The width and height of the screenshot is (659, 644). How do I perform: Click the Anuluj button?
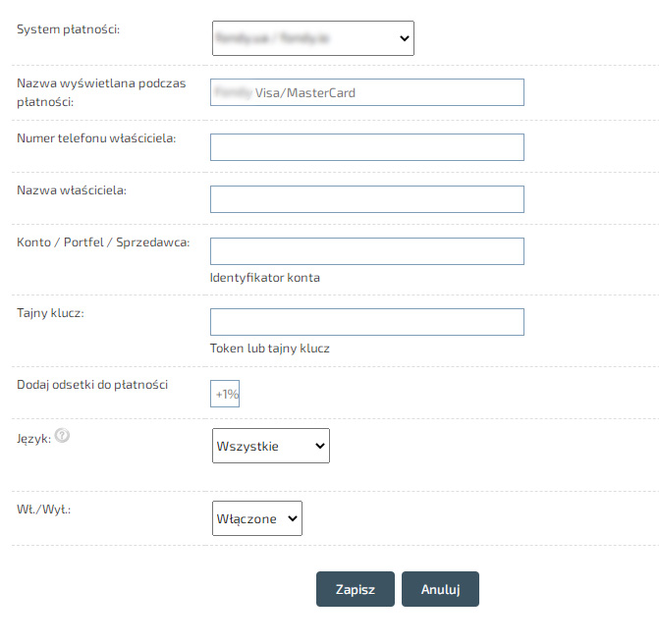440,589
